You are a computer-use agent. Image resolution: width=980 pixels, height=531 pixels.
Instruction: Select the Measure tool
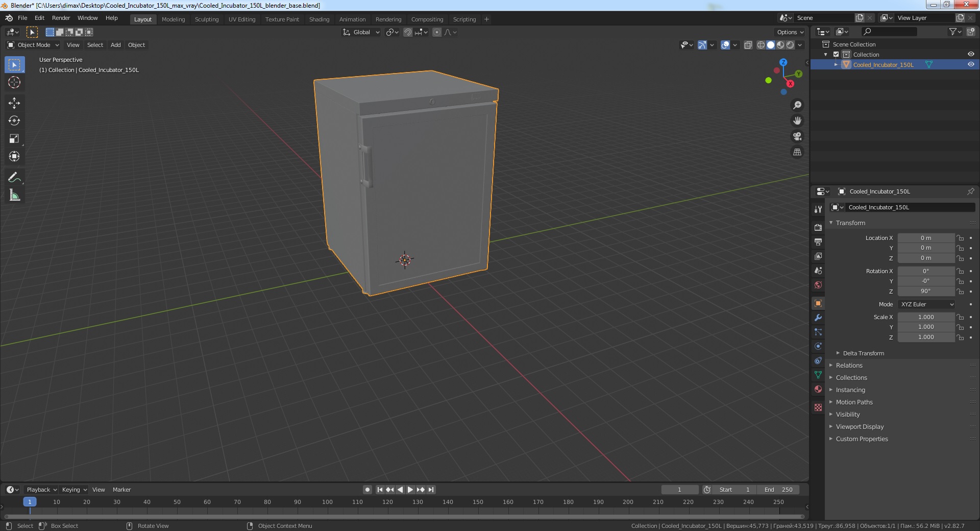tap(14, 196)
